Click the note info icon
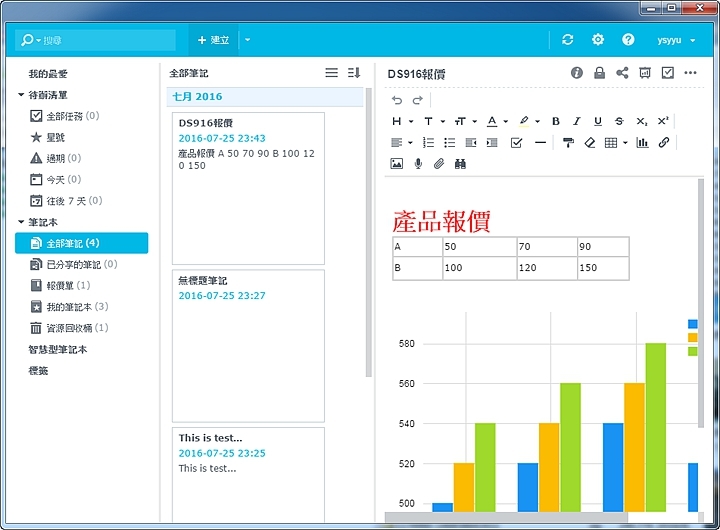 point(577,73)
